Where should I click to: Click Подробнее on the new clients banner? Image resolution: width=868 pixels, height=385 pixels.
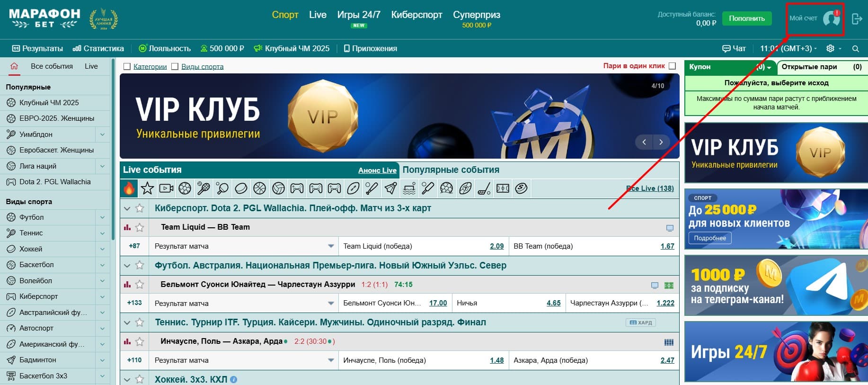pyautogui.click(x=710, y=238)
